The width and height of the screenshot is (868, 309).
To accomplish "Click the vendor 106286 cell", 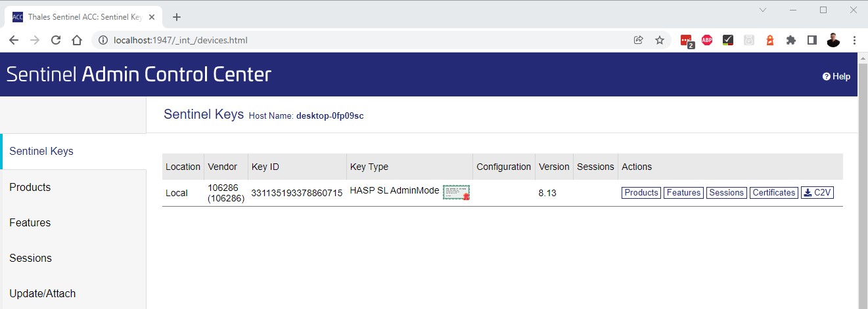I will click(226, 193).
